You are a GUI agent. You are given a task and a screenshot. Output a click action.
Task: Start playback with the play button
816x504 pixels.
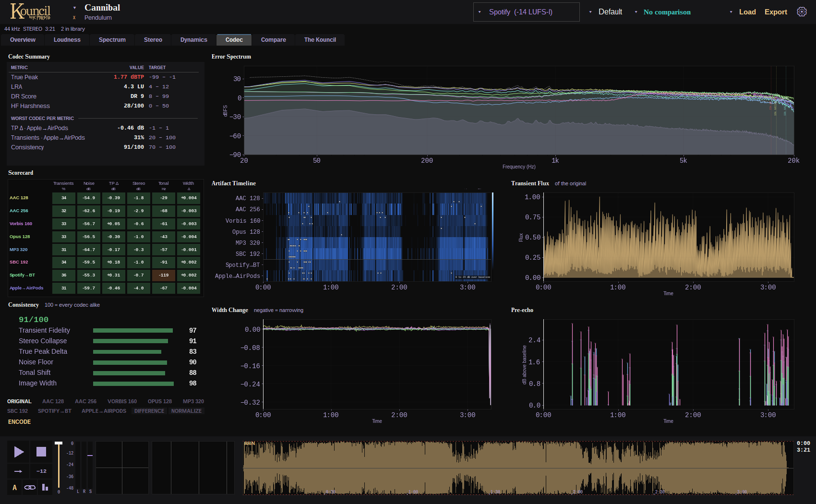(19, 452)
